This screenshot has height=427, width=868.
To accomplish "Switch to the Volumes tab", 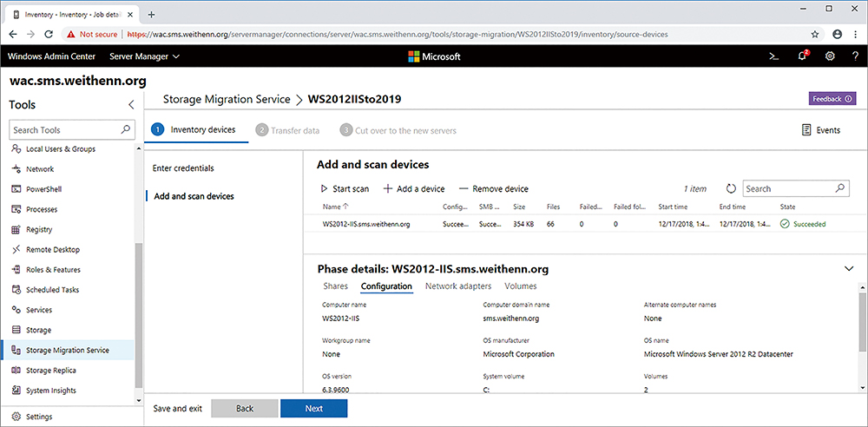I will [x=520, y=286].
